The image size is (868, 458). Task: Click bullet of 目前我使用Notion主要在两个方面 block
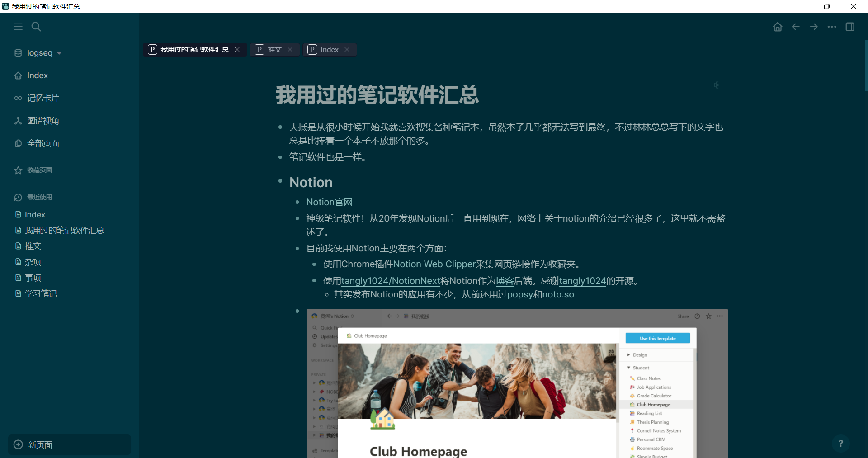(297, 248)
